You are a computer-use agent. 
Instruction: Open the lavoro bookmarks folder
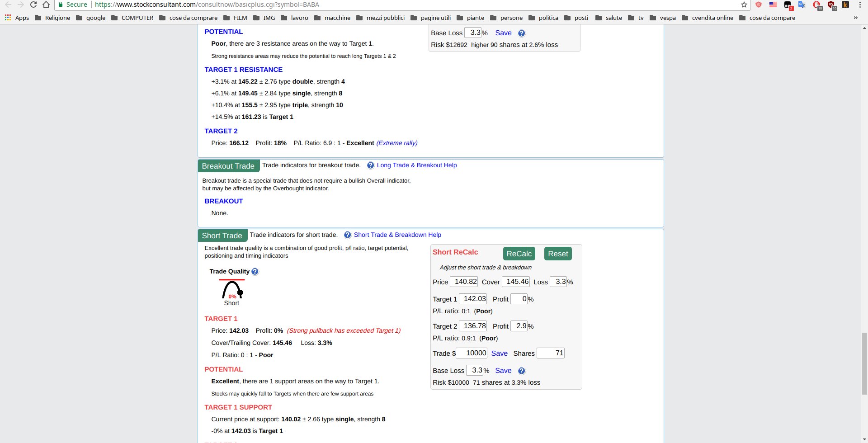tap(295, 18)
